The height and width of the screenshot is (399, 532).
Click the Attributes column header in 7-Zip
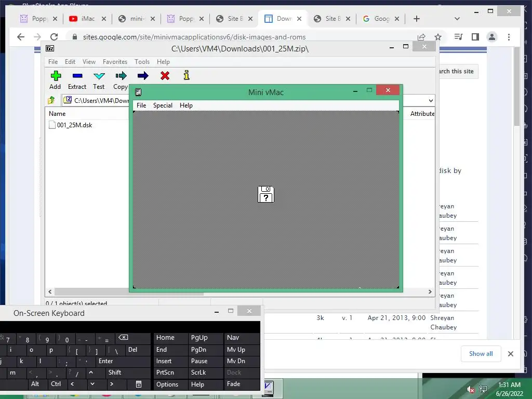422,114
